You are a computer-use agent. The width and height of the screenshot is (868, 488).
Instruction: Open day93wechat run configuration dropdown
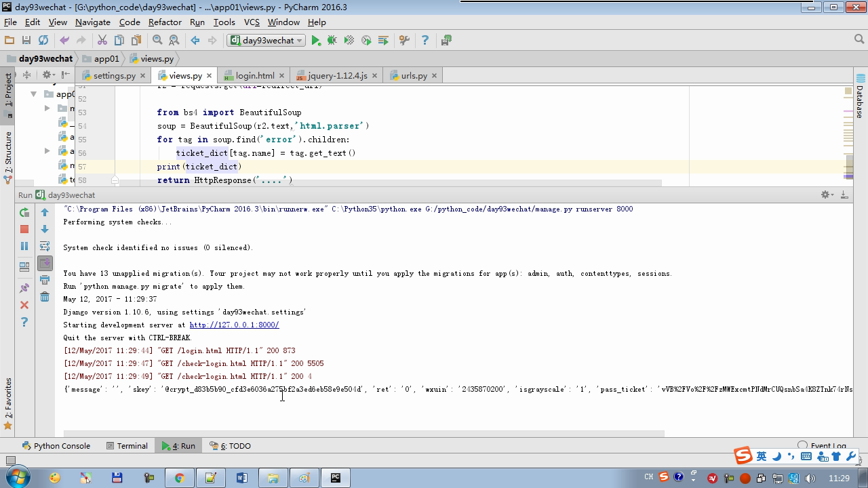[x=267, y=41]
